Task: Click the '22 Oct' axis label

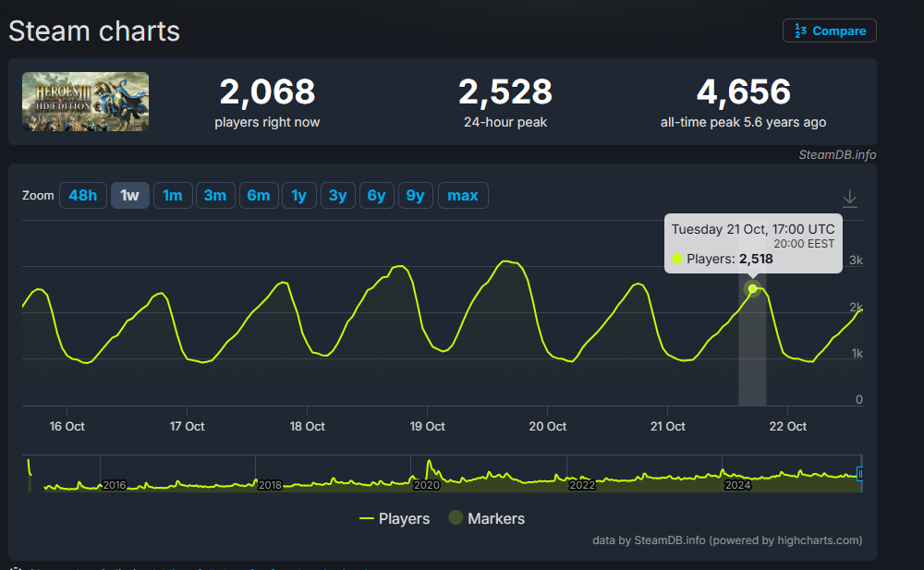Action: [788, 426]
